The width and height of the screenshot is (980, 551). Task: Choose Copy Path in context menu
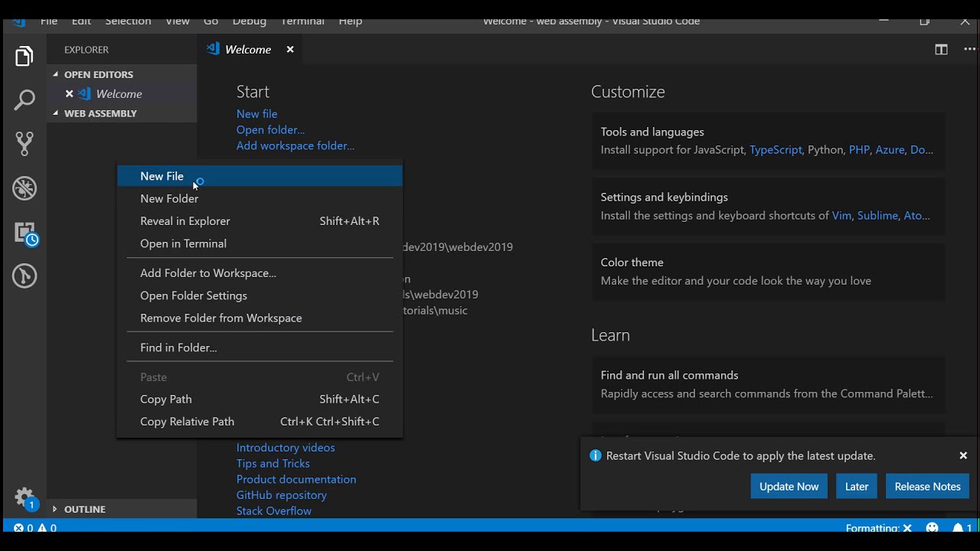tap(166, 399)
